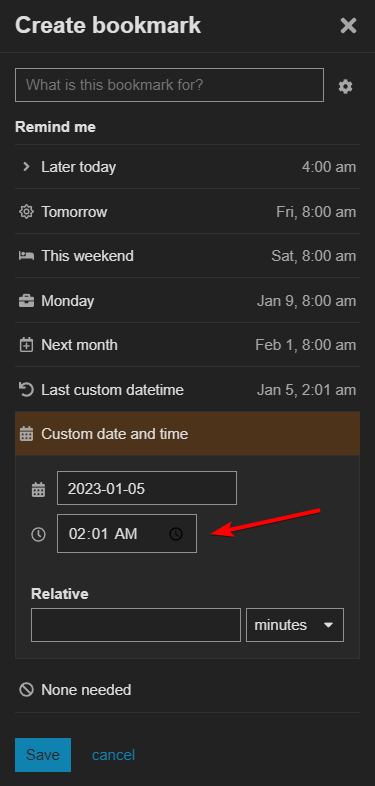This screenshot has width=375, height=786.
Task: Click the undo icon beside Last custom datetime
Action: click(x=26, y=389)
